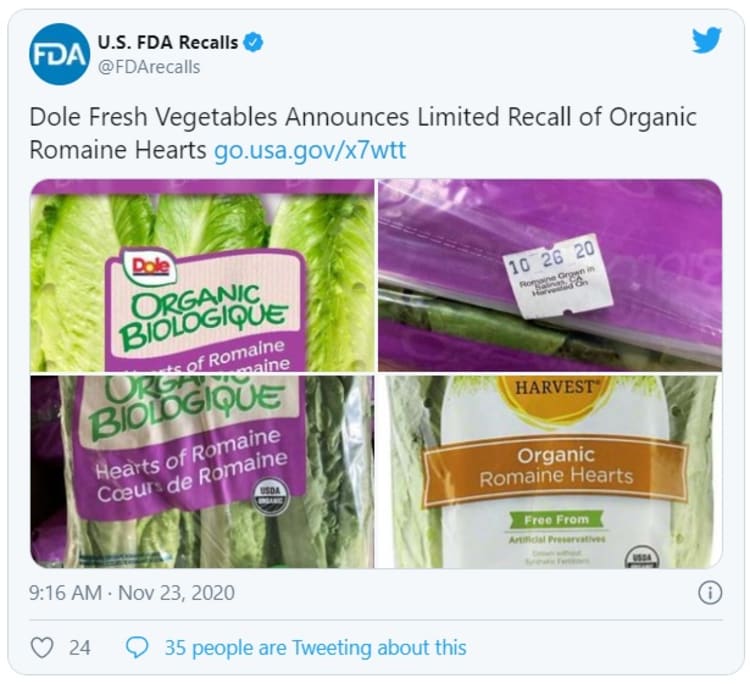Open the go.usa.gov/x7wtt link
Screen dimensions: 750x684
[x=310, y=150]
